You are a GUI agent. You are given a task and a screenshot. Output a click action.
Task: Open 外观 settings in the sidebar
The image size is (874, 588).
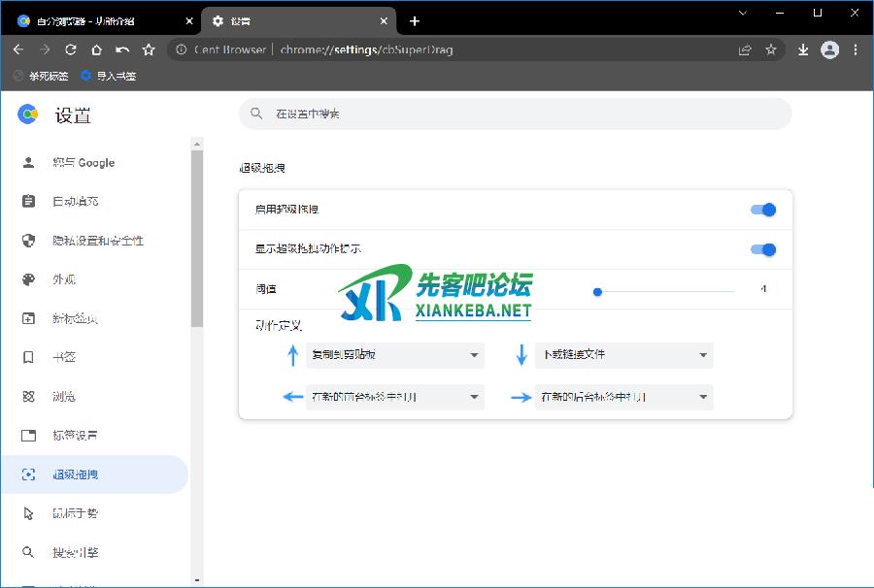[64, 279]
